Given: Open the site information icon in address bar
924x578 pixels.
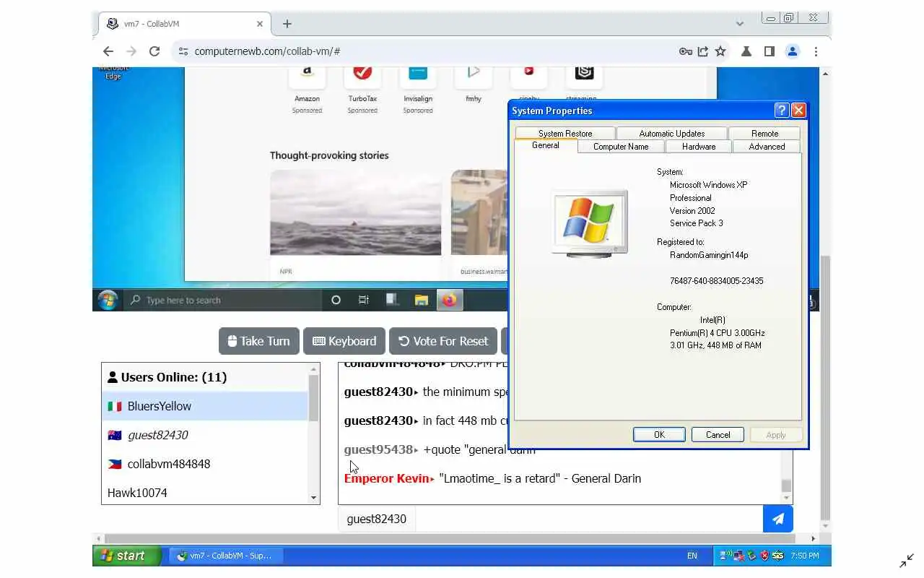Looking at the screenshot, I should coord(183,51).
